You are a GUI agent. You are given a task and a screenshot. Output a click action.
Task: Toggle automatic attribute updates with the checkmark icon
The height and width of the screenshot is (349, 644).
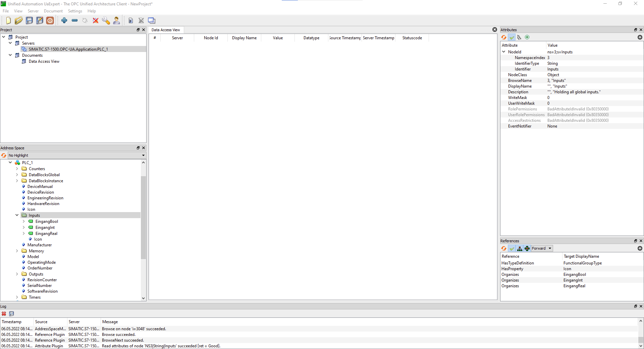tap(512, 37)
